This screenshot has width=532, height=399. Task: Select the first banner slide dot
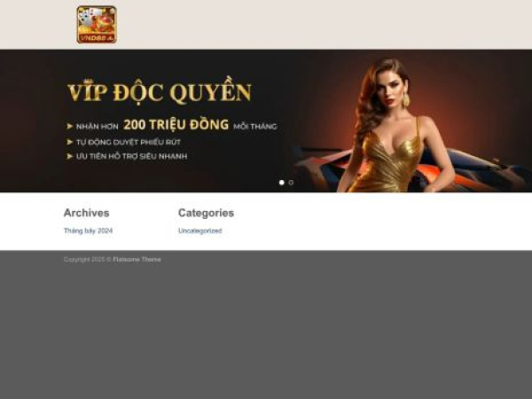282,183
